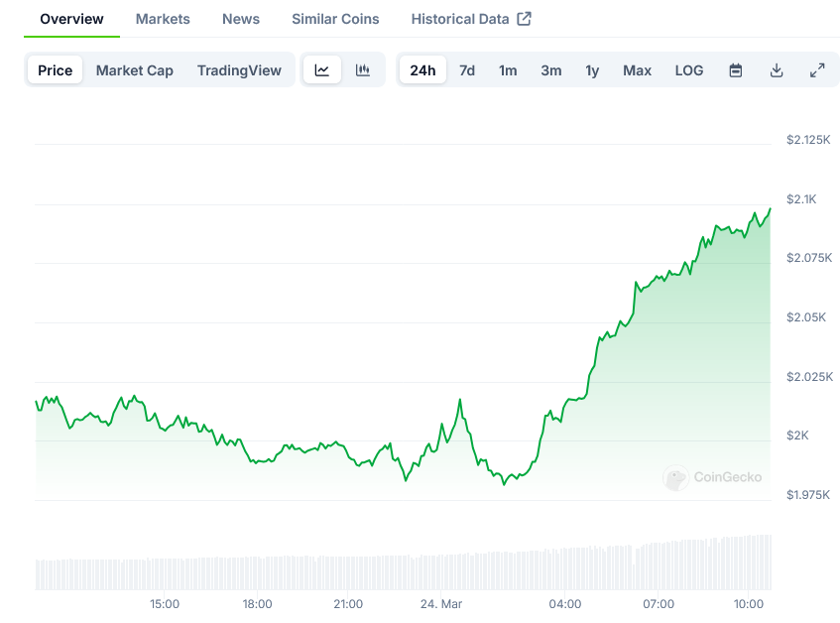Open Historical Data external link icon
The image size is (840, 623).
pyautogui.click(x=525, y=18)
